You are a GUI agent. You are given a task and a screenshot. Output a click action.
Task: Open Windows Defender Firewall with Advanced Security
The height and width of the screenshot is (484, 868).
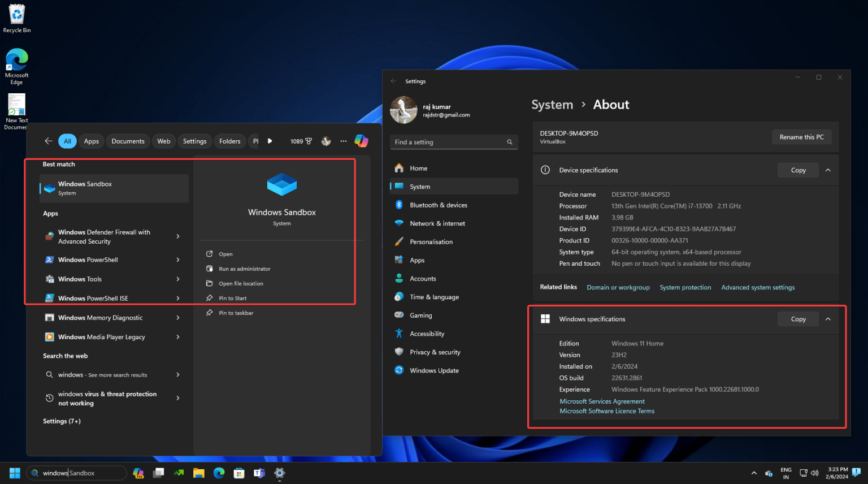[104, 236]
